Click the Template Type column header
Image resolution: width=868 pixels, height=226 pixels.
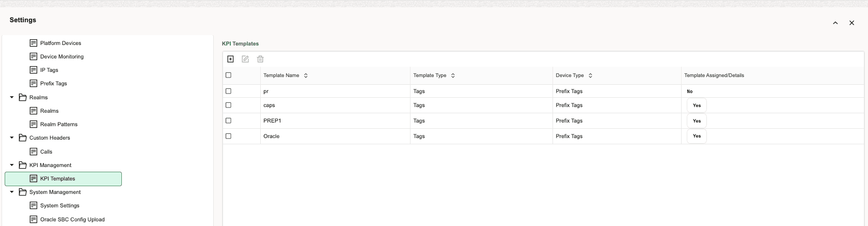coord(430,76)
